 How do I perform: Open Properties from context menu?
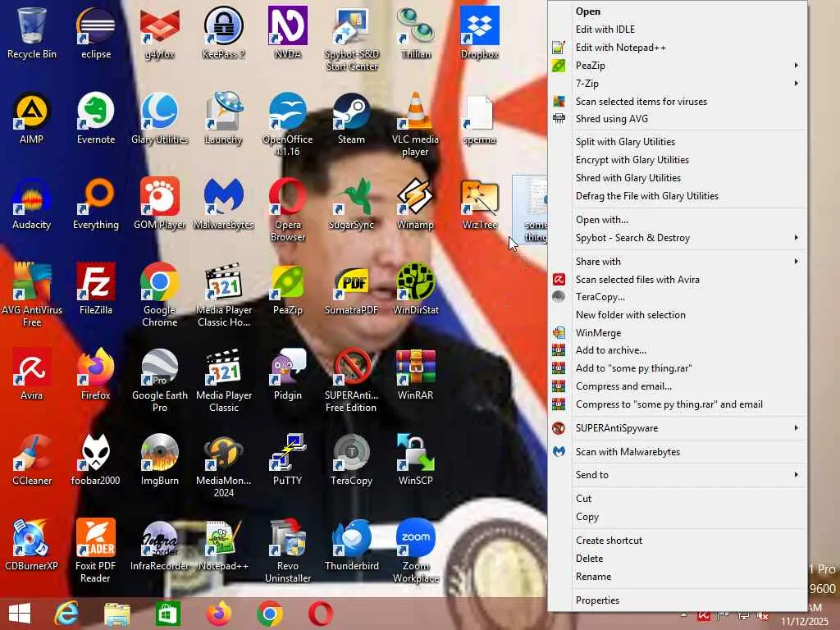(677, 600)
